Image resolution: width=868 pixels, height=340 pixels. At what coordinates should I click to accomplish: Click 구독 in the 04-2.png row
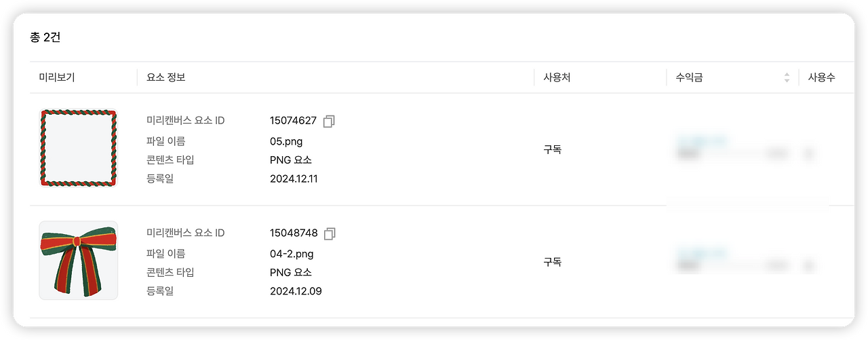click(552, 262)
